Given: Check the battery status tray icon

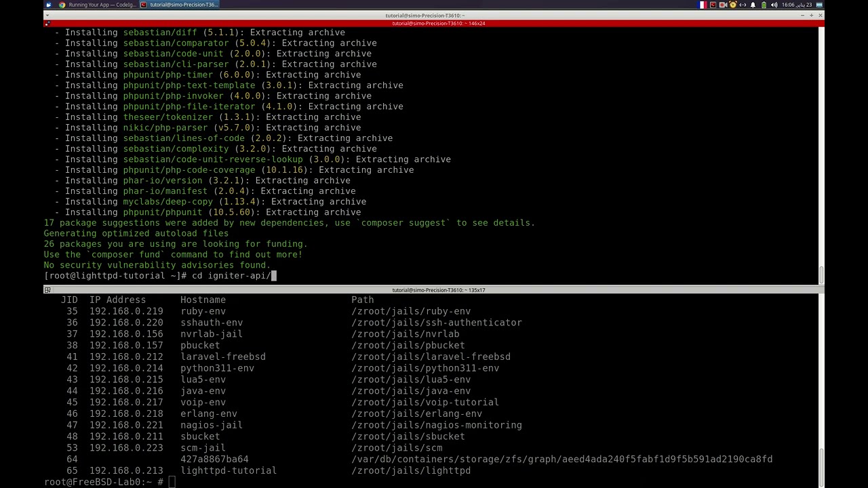Looking at the screenshot, I should (764, 5).
